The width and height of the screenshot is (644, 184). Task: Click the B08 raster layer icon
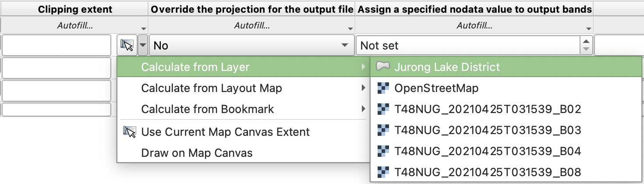pos(383,172)
